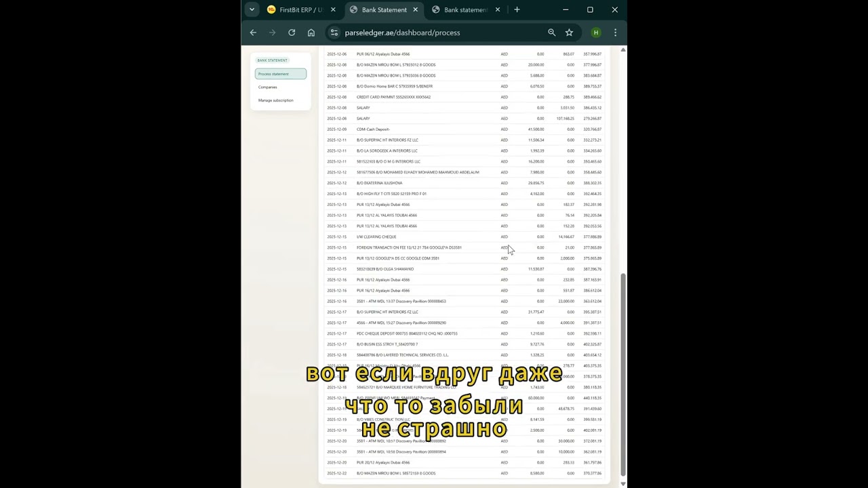Image resolution: width=868 pixels, height=488 pixels.
Task: Open the zoom magnifier icon
Action: pos(551,33)
